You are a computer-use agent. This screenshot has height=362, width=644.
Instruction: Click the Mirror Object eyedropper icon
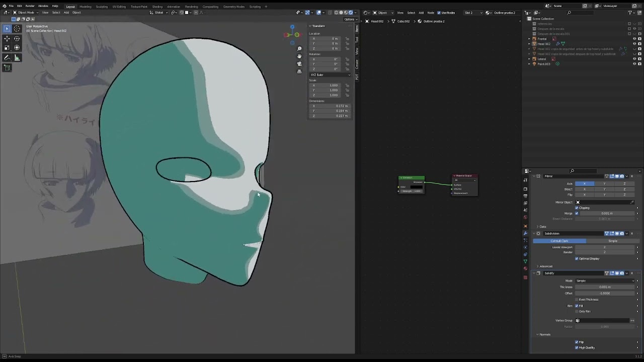pos(632,202)
